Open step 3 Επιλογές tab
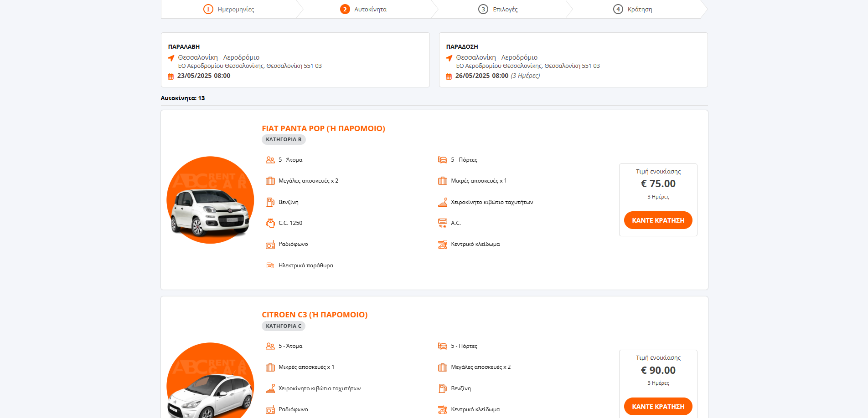Screen dimensions: 868x418 [x=498, y=9]
